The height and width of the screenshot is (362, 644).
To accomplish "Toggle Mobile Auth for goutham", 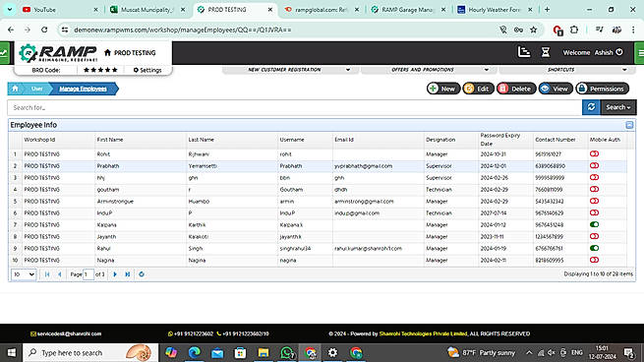I will tap(594, 190).
